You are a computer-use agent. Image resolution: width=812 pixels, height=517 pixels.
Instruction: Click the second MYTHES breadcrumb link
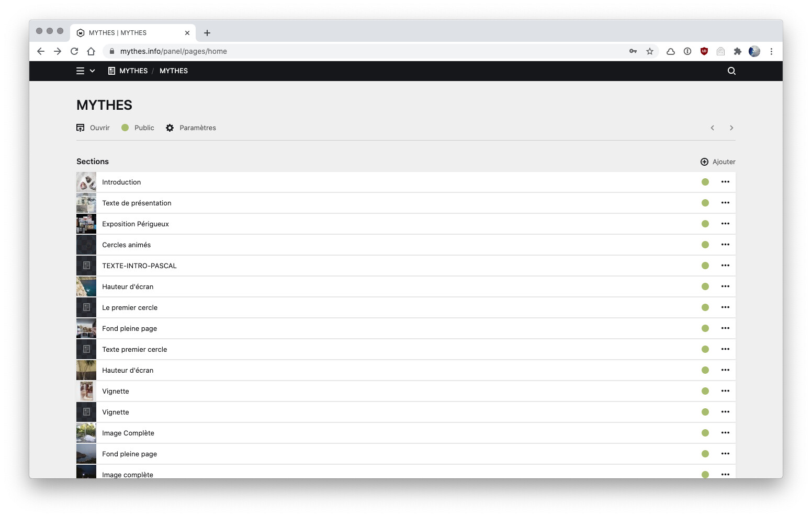174,71
